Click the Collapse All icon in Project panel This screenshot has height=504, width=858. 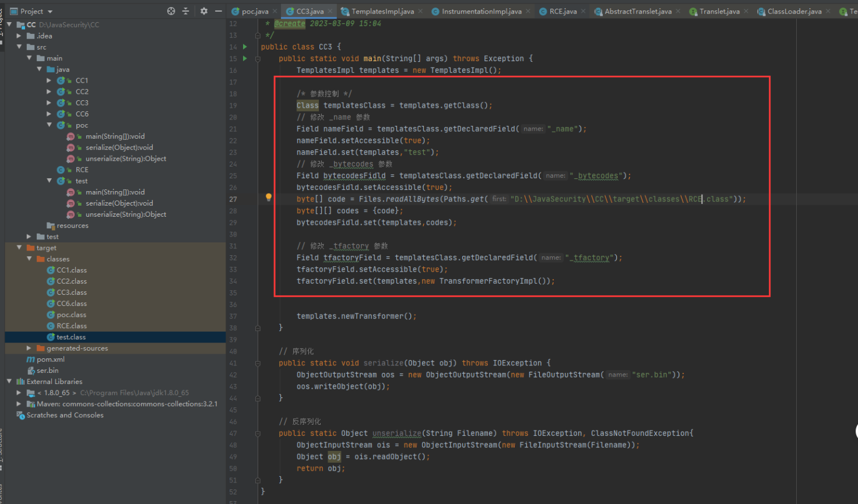pyautogui.click(x=186, y=11)
